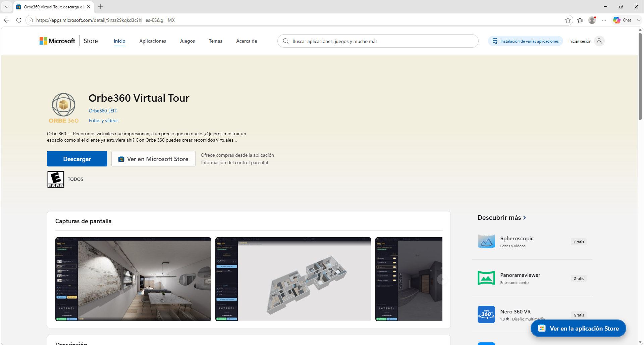Click Gratis badge for Spheroscopic
Viewport: 644px width, 345px height.
pos(579,242)
